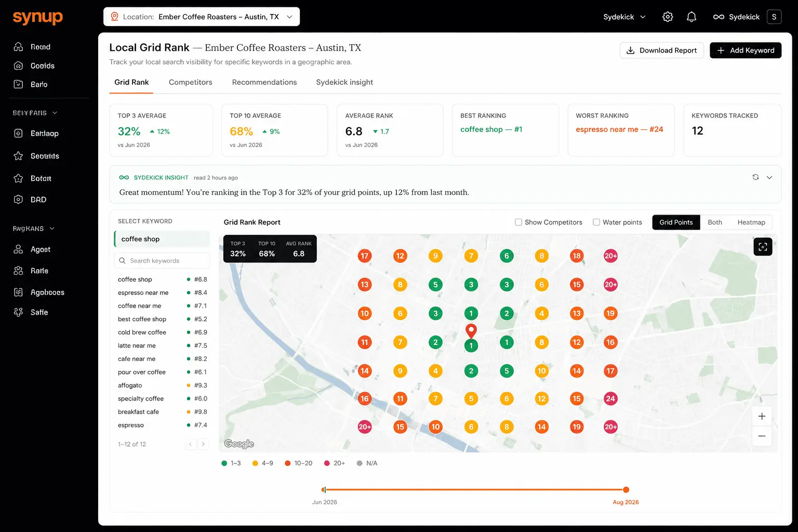Open the Location dropdown selector
The height and width of the screenshot is (532, 798).
(x=202, y=17)
